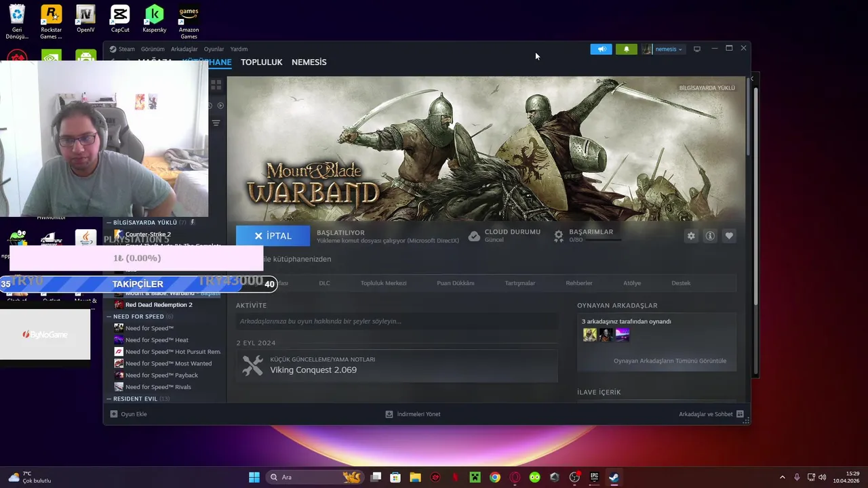Click second friend avatar who played
Viewport: 868px width, 488px height.
click(x=606, y=335)
